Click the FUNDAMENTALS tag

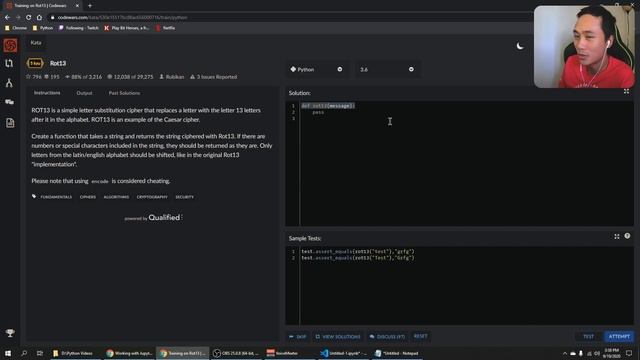[x=56, y=197]
